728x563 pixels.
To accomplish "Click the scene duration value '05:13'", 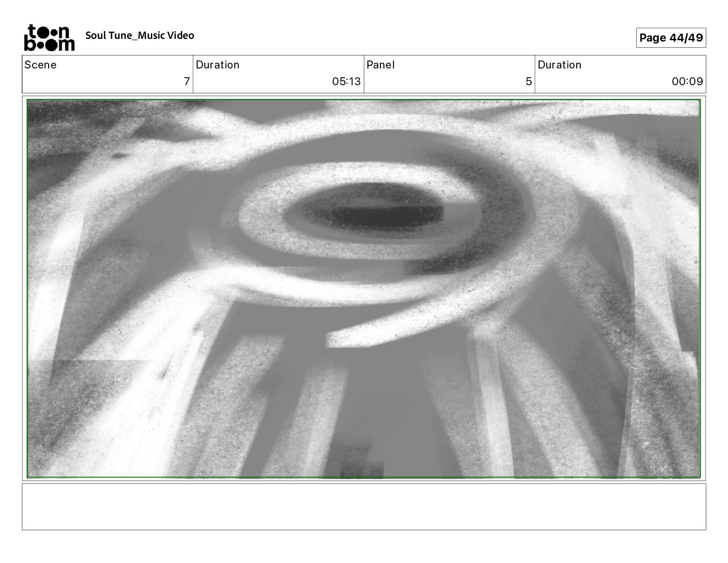I will (346, 81).
